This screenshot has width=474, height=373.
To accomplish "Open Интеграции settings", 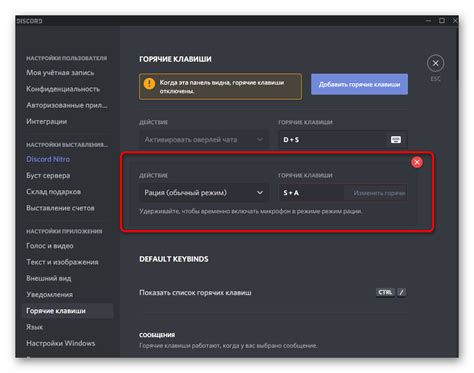I will click(47, 121).
